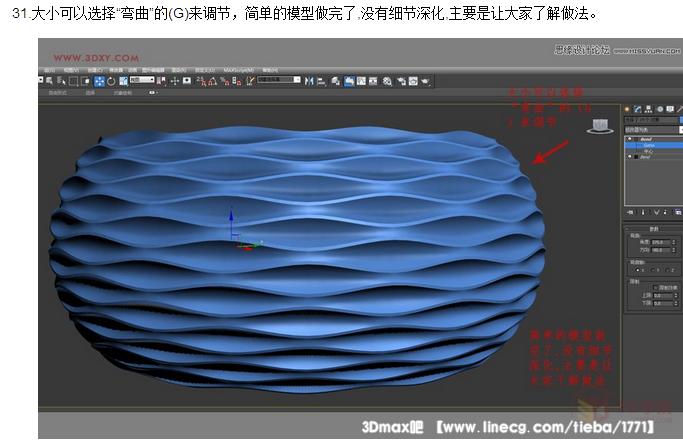Click Pin Stack icon
This screenshot has height=444, width=683.
point(630,212)
